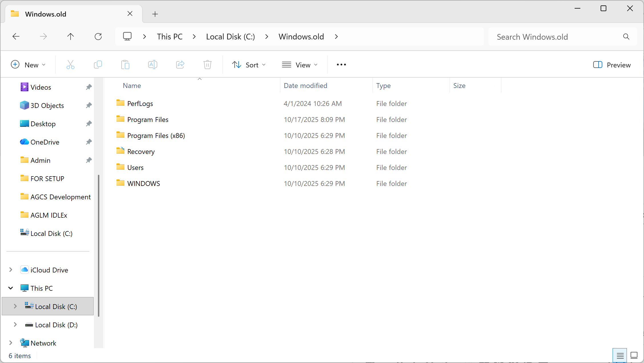The height and width of the screenshot is (363, 644).
Task: Select Local Disk (D:) in tree
Action: 56,325
